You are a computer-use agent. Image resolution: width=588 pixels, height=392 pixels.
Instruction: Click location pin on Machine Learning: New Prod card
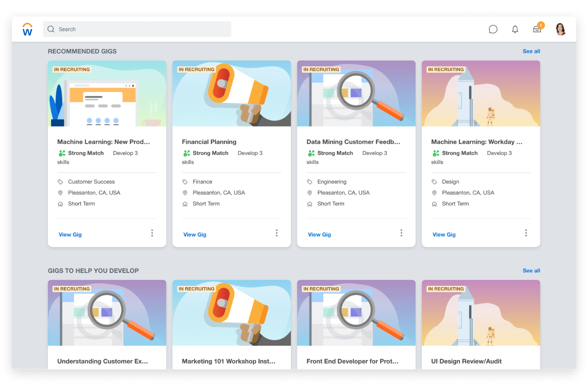coord(60,193)
